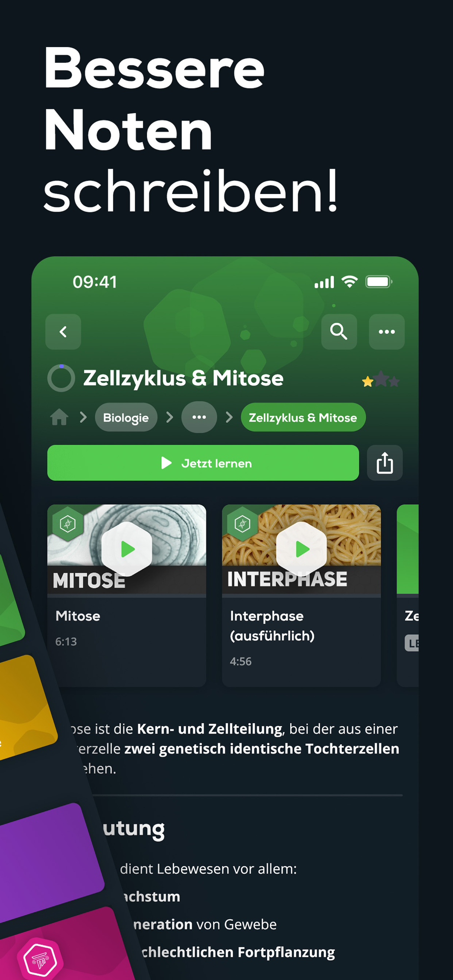Open search with magnifier icon
453x980 pixels.
(339, 332)
